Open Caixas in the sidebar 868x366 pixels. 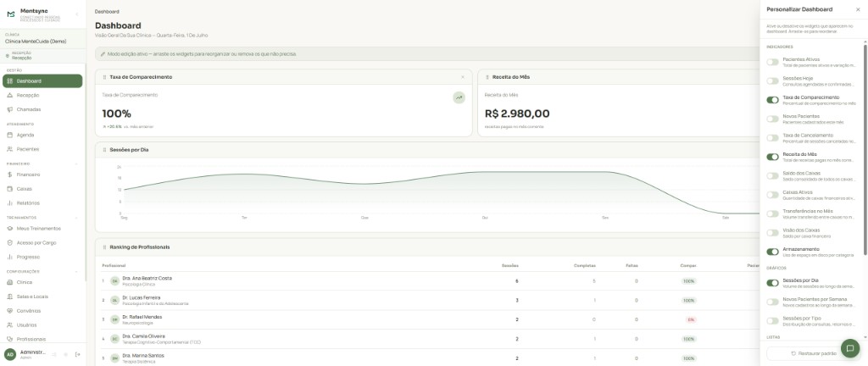(42, 189)
